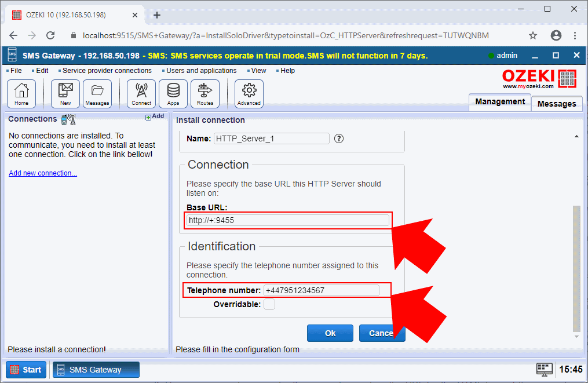The image size is (588, 383).
Task: Click the Add new connection link
Action: [43, 173]
